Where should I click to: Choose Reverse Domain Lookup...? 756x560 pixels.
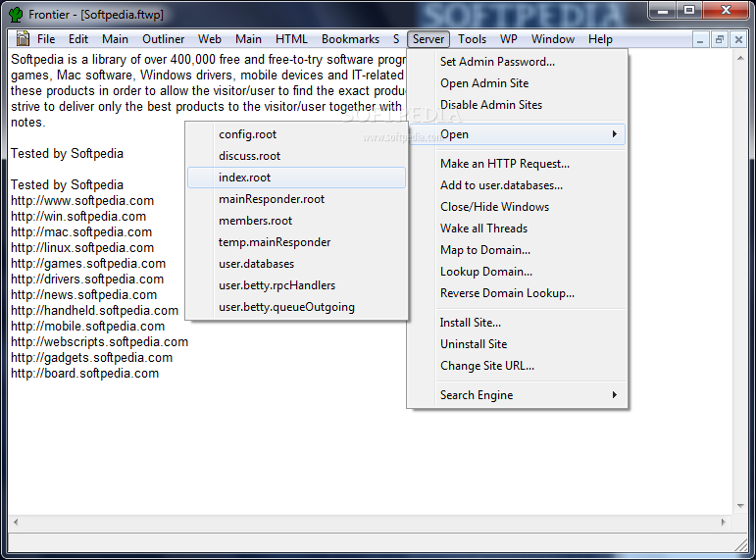(517, 293)
